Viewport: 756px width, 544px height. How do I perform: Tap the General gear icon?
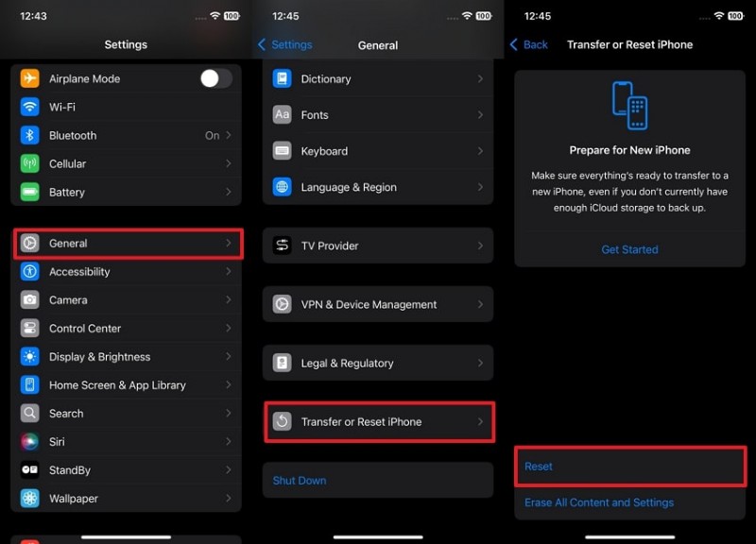pyautogui.click(x=30, y=244)
